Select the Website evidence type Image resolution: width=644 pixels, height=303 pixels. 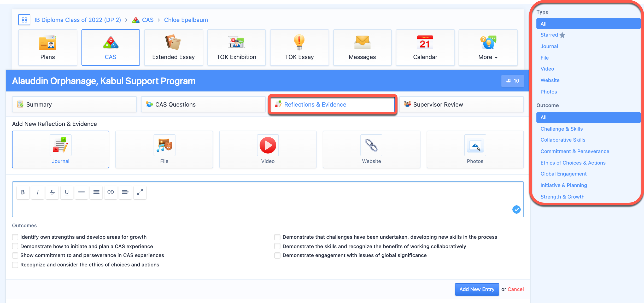tap(372, 149)
